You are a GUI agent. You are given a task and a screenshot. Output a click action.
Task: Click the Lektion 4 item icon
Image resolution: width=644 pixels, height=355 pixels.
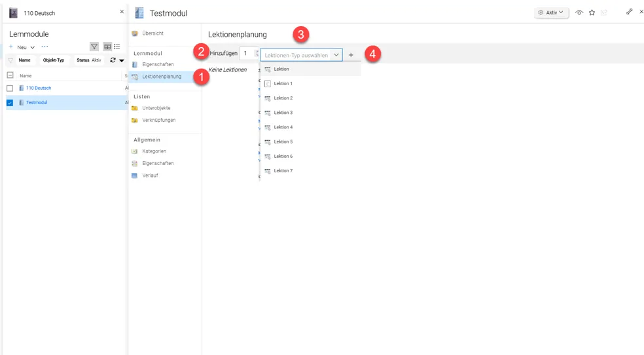click(x=268, y=127)
